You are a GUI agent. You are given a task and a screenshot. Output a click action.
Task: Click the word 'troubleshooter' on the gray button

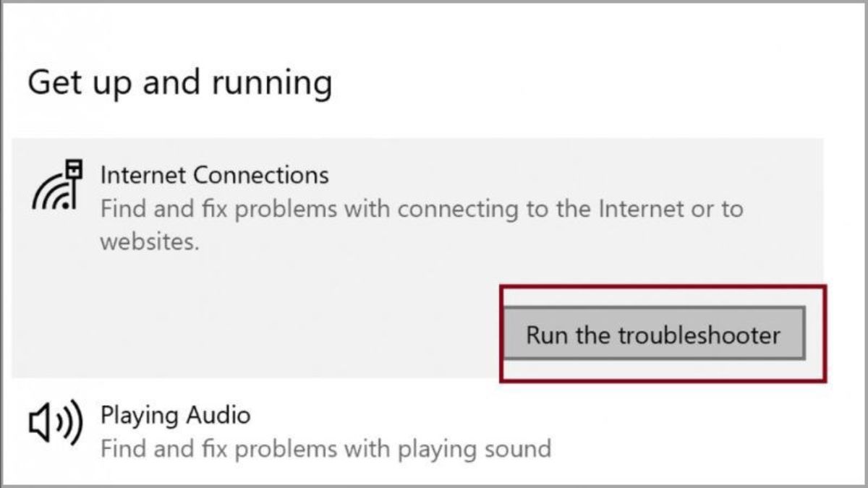[x=699, y=335]
